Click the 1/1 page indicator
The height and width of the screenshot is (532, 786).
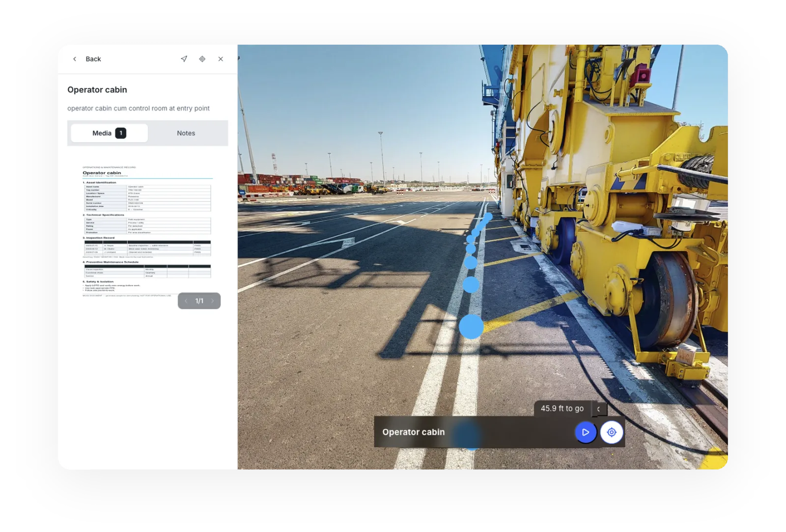pos(199,301)
